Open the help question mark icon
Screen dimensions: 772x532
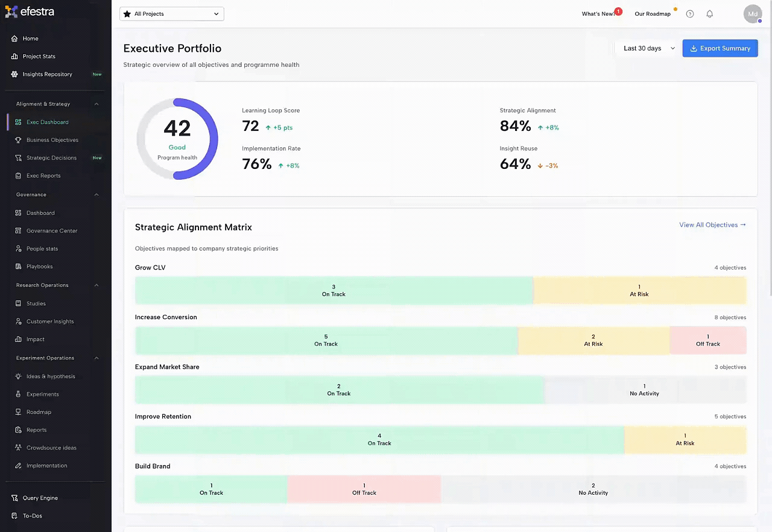point(690,14)
